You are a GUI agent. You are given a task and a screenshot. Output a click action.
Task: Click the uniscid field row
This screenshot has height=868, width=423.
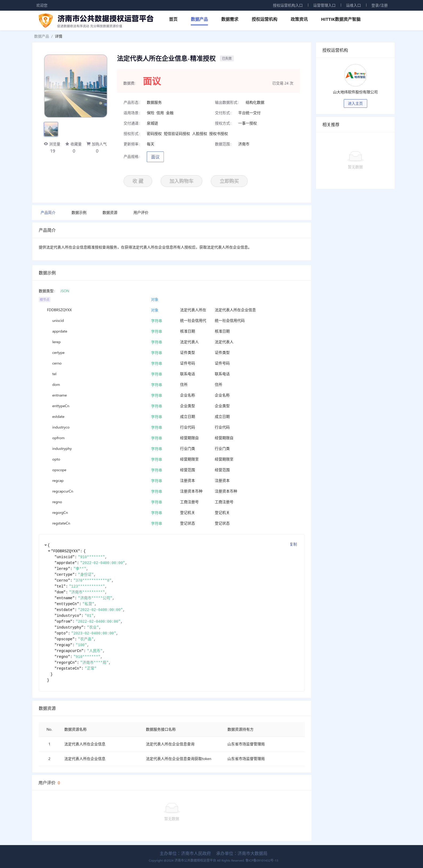(x=172, y=321)
